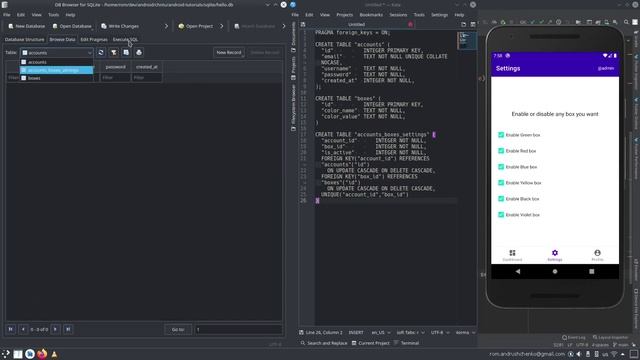The image size is (640, 360).
Task: Expand main toolbar overflow chevron after Write Changes
Action: pyautogui.click(x=166, y=26)
